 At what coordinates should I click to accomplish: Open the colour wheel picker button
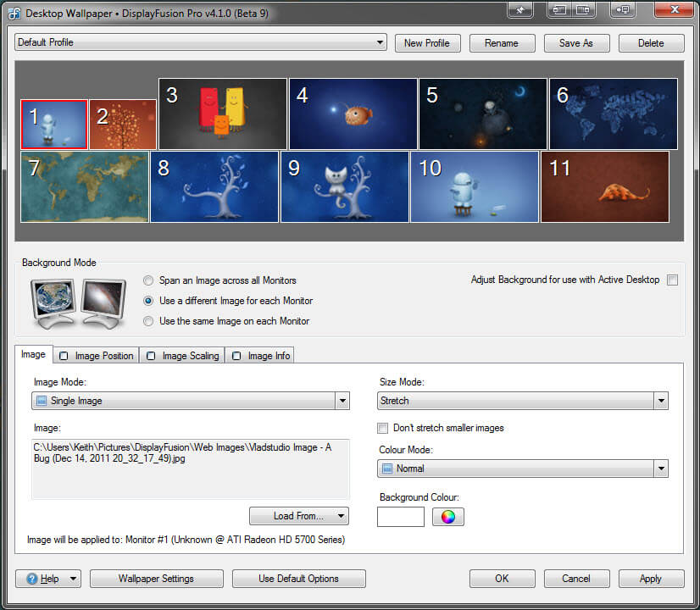447,517
